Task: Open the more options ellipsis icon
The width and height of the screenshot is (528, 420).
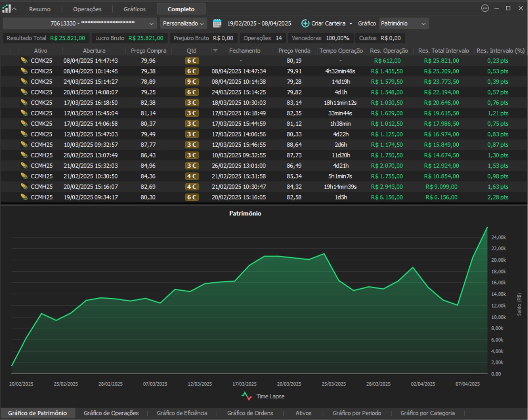Action: 485,8
